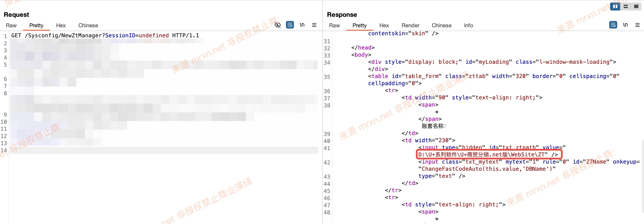This screenshot has width=644, height=224.
Task: Toggle word wrap icon in Response panel
Action: [x=613, y=25]
